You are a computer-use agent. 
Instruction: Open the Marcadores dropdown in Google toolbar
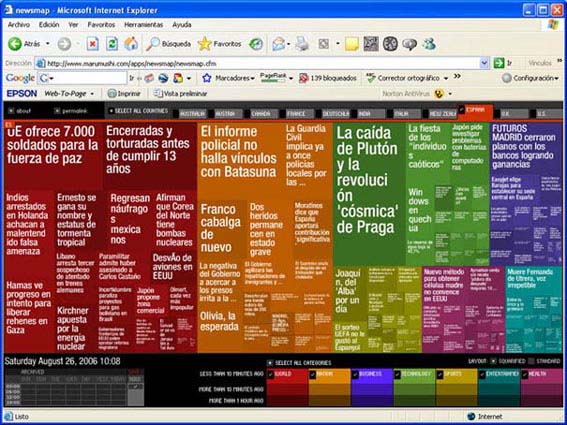228,78
